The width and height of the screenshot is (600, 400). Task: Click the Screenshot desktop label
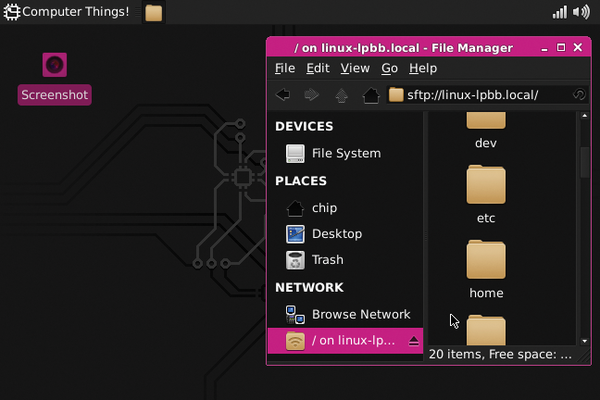click(x=55, y=95)
